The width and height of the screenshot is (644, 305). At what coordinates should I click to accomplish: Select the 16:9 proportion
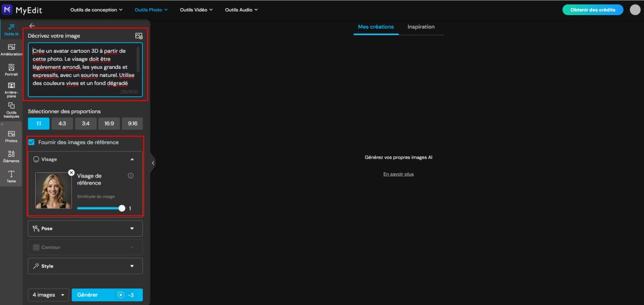coord(109,124)
